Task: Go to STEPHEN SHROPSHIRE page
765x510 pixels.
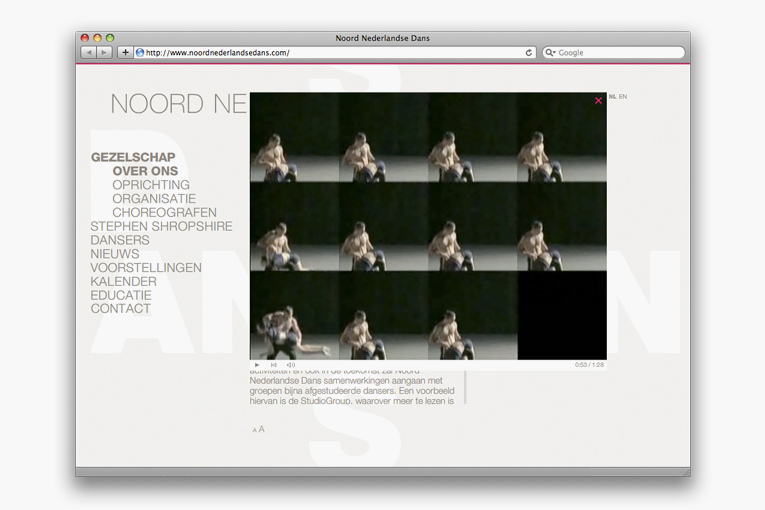Action: [x=161, y=226]
